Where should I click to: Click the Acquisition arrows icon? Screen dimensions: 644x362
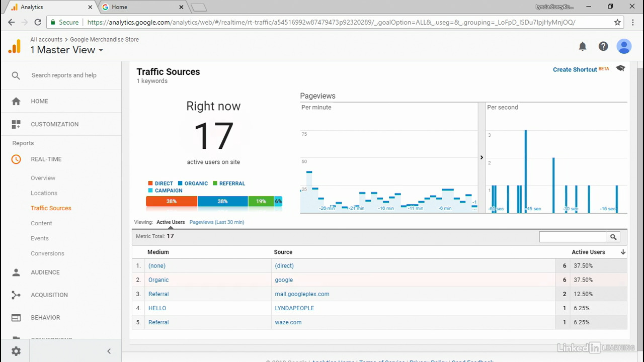[16, 295]
